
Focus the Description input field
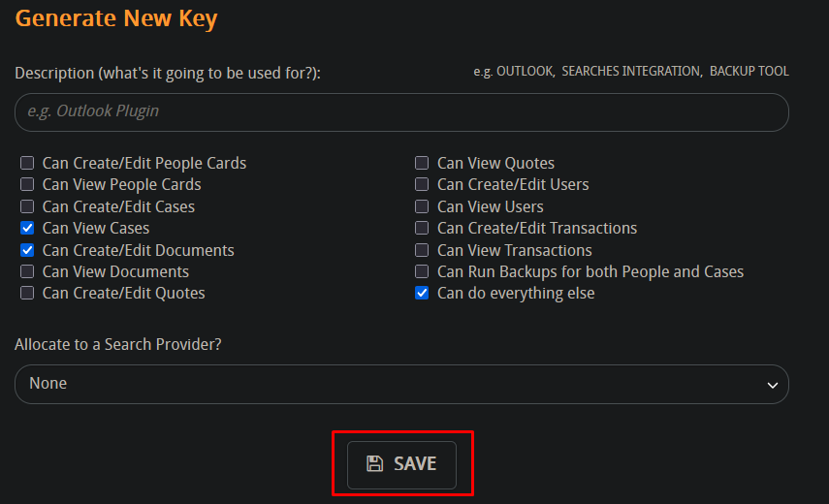click(401, 112)
